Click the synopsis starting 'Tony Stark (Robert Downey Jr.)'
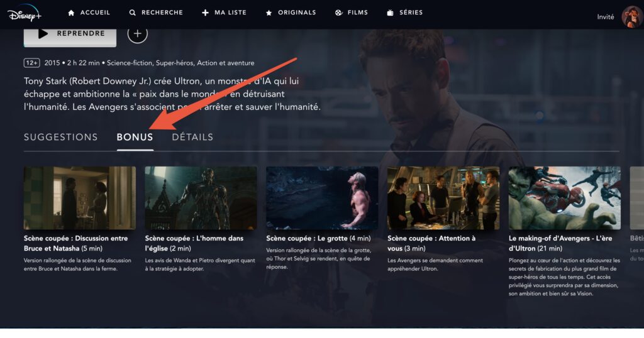The width and height of the screenshot is (644, 338). pos(172,94)
